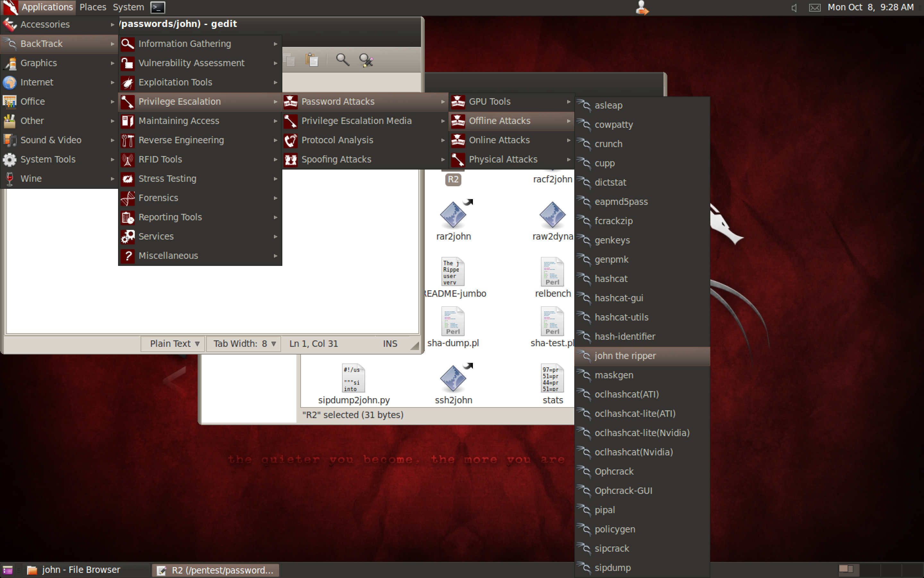Open Reporting Tools submenu
The width and height of the screenshot is (924, 578).
tap(200, 217)
